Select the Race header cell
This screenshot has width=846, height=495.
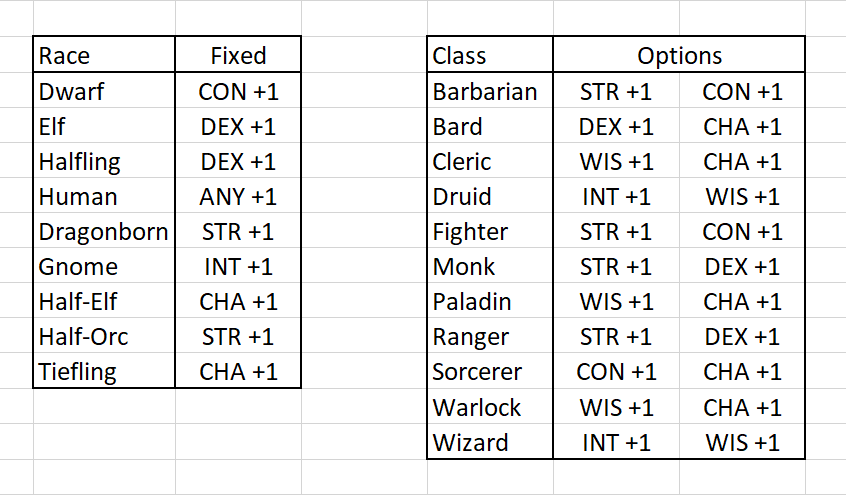click(x=104, y=56)
